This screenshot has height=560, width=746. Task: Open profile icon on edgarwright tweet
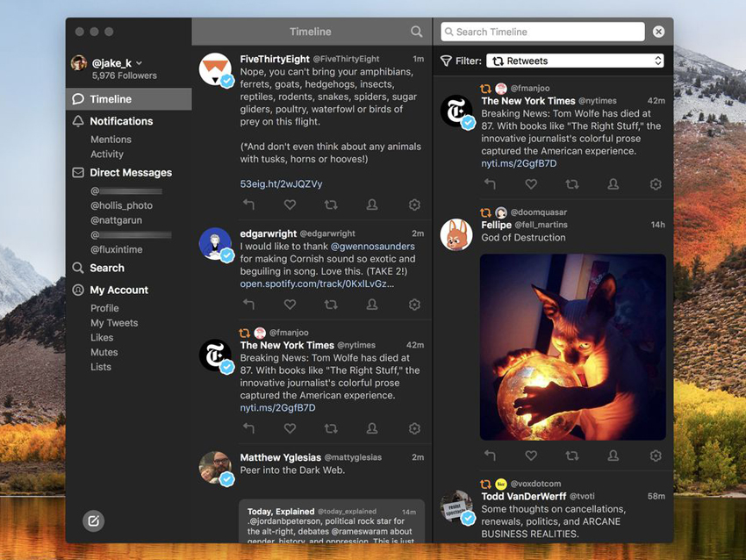[x=372, y=305]
